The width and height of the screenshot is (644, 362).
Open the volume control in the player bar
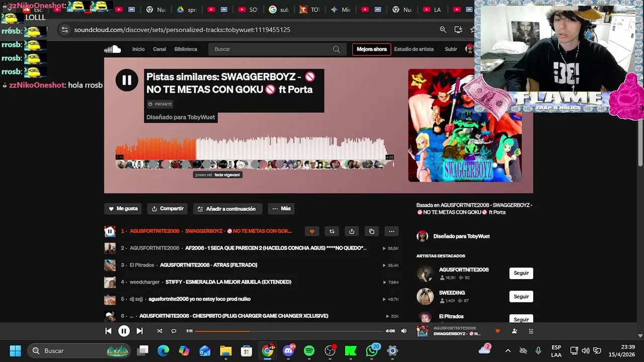click(x=404, y=331)
